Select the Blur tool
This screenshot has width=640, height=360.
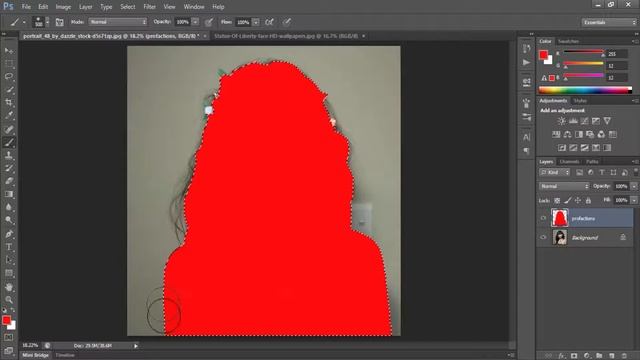tap(9, 207)
